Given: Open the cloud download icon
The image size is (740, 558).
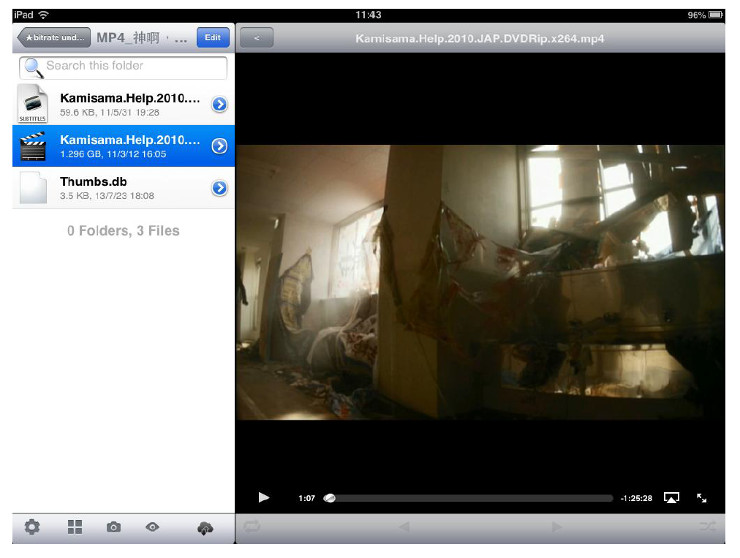Looking at the screenshot, I should point(205,528).
